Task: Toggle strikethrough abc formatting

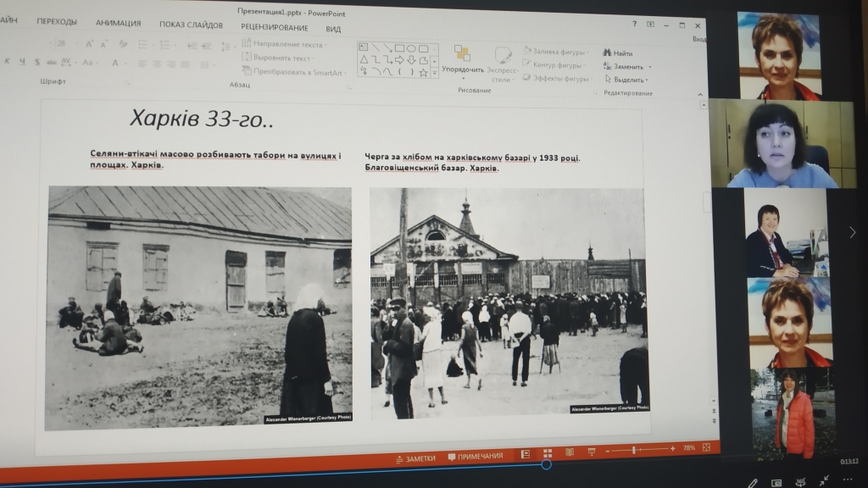Action: pos(52,62)
